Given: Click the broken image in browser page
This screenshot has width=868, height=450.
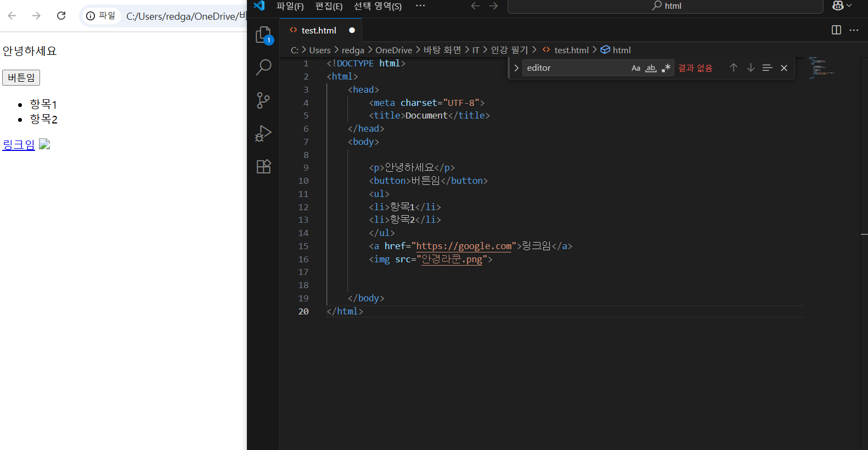Looking at the screenshot, I should pyautogui.click(x=44, y=144).
